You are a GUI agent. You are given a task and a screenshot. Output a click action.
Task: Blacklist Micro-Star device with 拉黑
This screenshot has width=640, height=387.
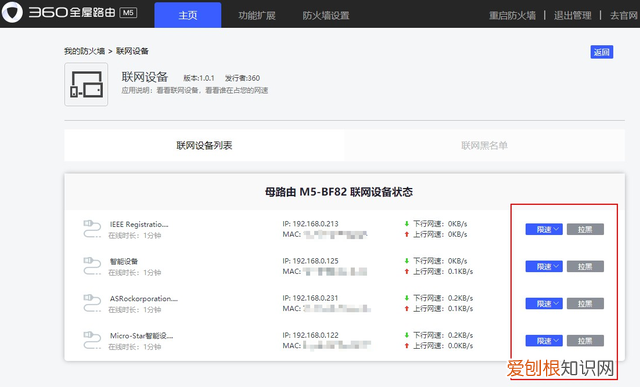585,341
